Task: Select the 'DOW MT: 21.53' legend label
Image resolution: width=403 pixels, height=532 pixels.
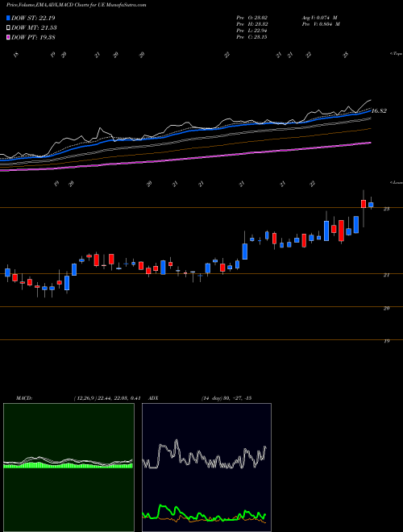Action: pos(34,28)
